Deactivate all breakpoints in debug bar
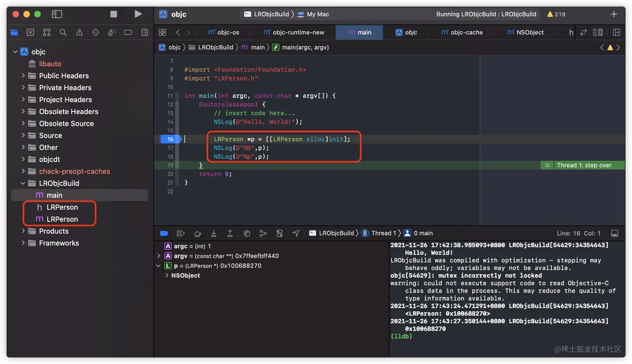This screenshot has height=364, width=632. click(164, 233)
